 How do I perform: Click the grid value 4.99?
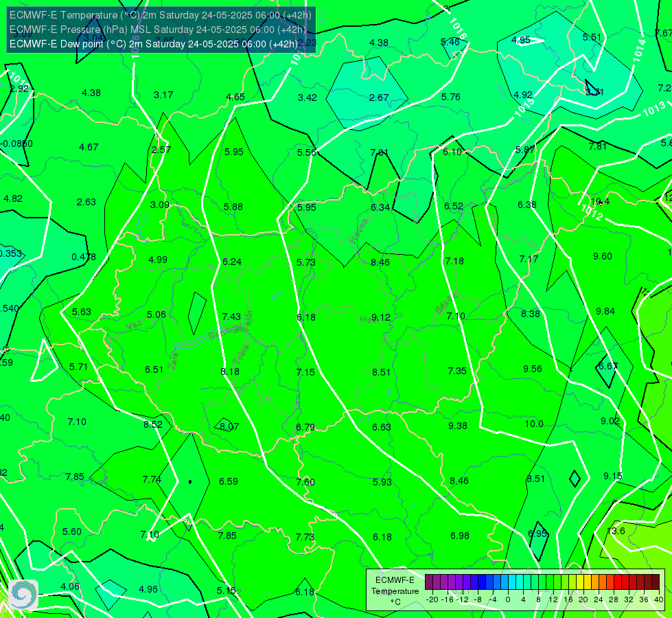click(x=158, y=260)
